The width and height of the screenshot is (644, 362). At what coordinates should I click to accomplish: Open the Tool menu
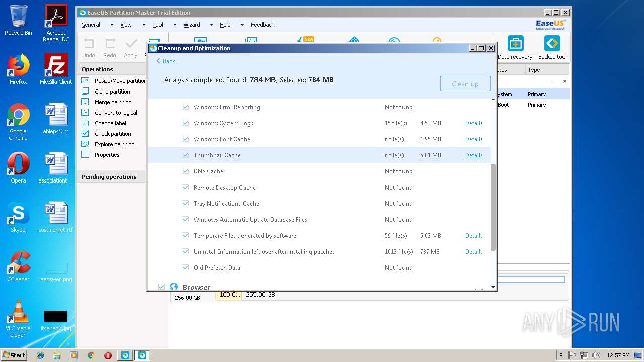click(x=158, y=25)
